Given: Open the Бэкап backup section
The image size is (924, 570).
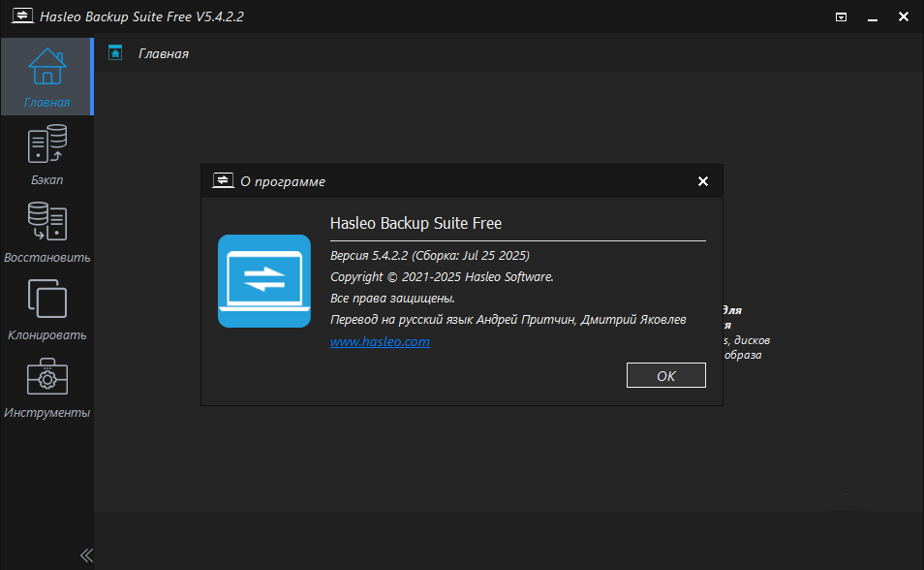Looking at the screenshot, I should tap(46, 154).
